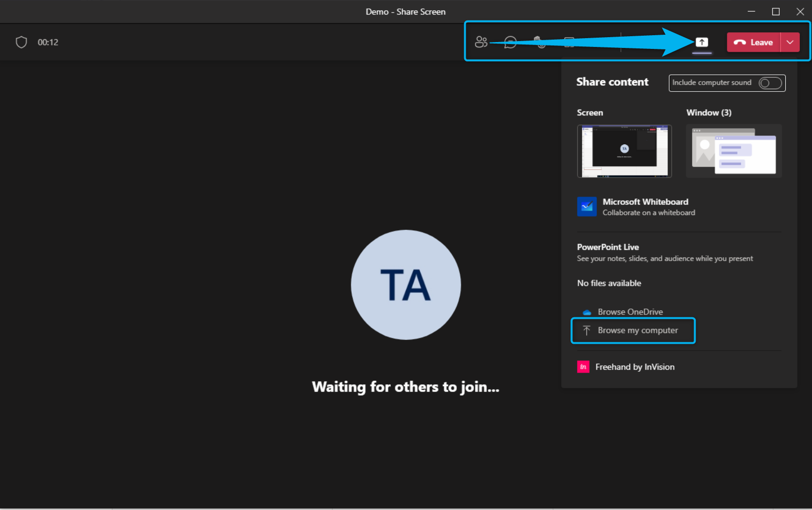The image size is (812, 510).
Task: Expand the Leave options dropdown arrow
Action: (790, 42)
